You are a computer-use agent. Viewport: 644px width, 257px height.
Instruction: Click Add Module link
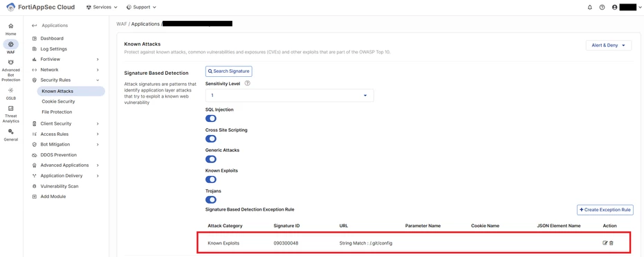53,197
